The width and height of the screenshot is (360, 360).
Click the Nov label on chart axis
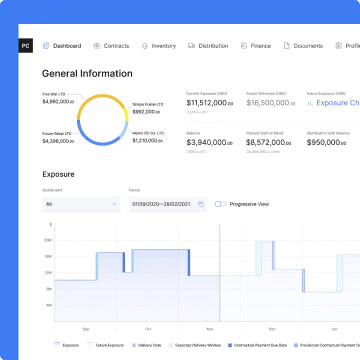[x=210, y=329]
